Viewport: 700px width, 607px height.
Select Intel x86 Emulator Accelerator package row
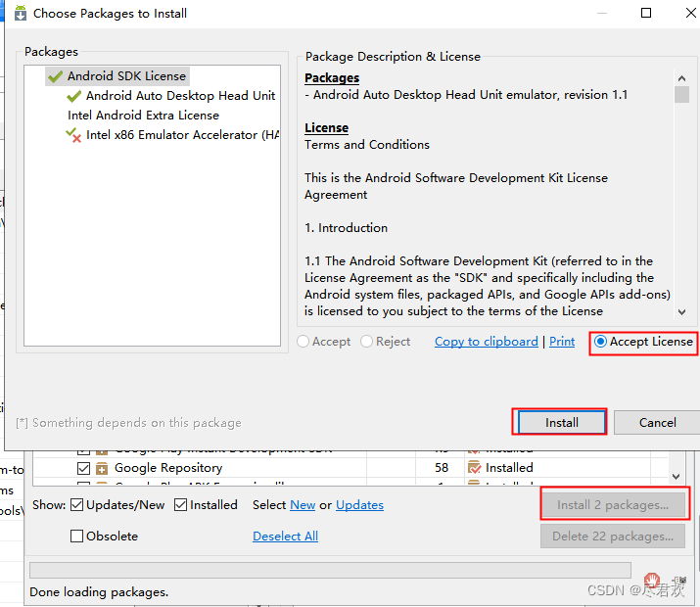point(183,135)
